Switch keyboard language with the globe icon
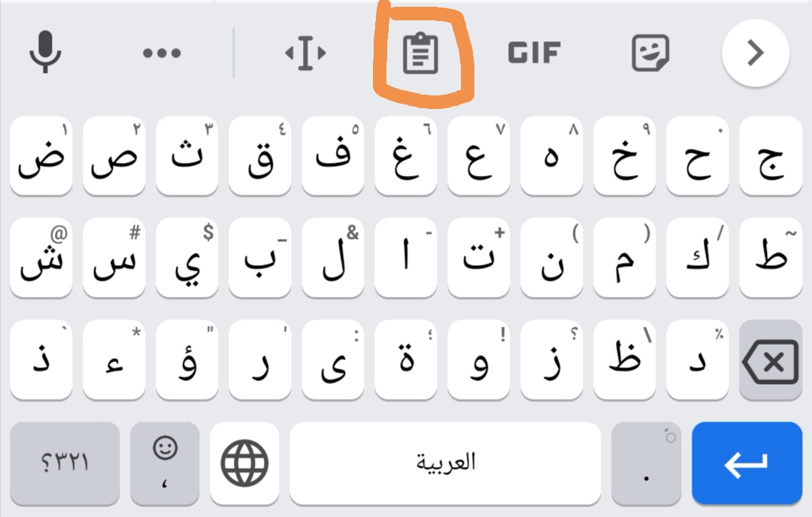Image resolution: width=812 pixels, height=517 pixels. pyautogui.click(x=244, y=463)
